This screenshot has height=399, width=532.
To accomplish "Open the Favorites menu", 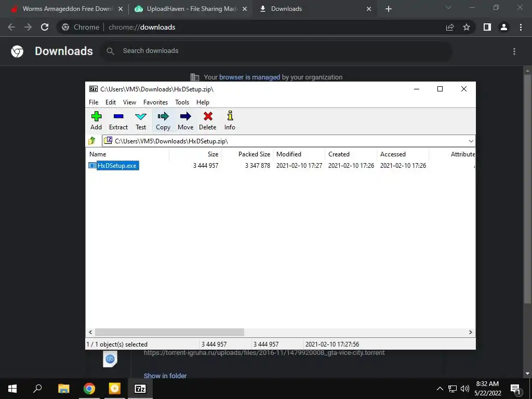I will [155, 102].
